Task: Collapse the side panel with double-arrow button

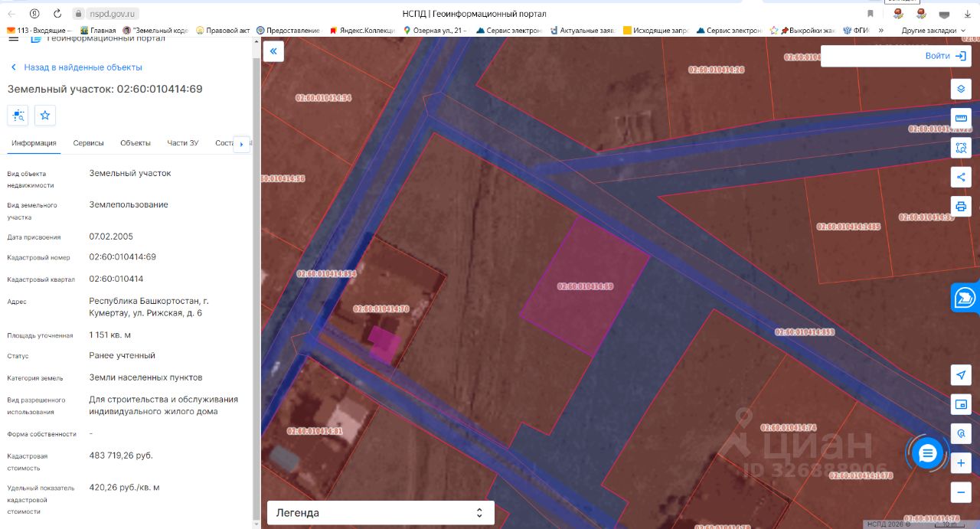Action: (x=273, y=51)
